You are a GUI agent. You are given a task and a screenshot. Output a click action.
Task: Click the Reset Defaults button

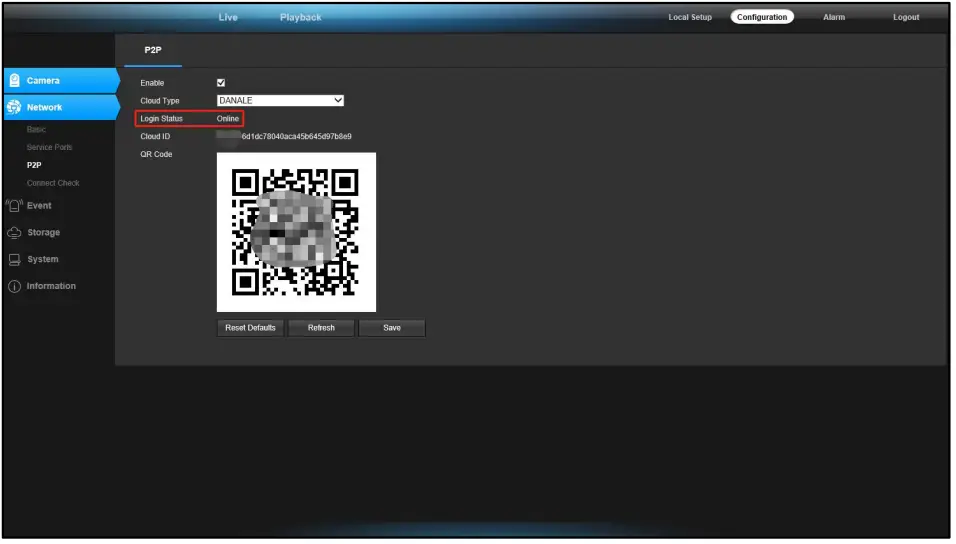[x=250, y=328]
